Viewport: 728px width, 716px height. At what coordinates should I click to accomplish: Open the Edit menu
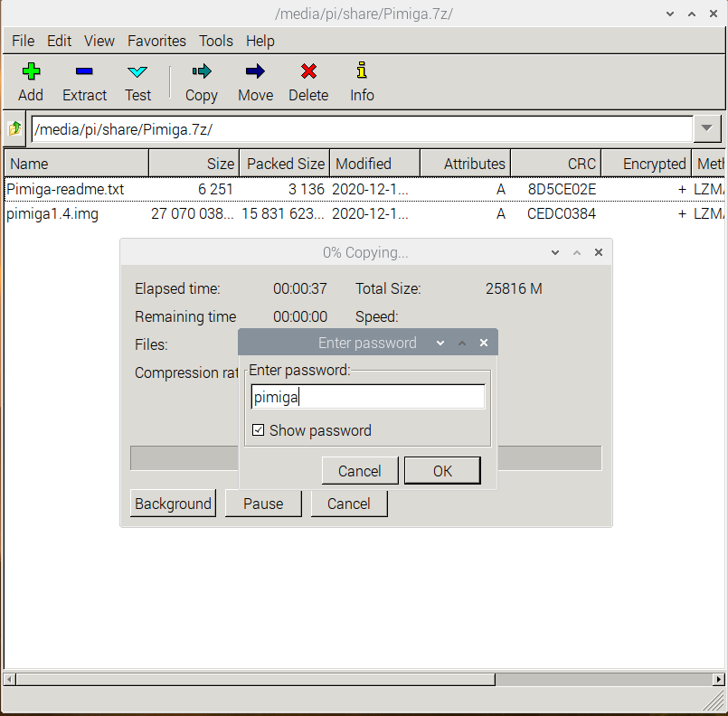(59, 41)
